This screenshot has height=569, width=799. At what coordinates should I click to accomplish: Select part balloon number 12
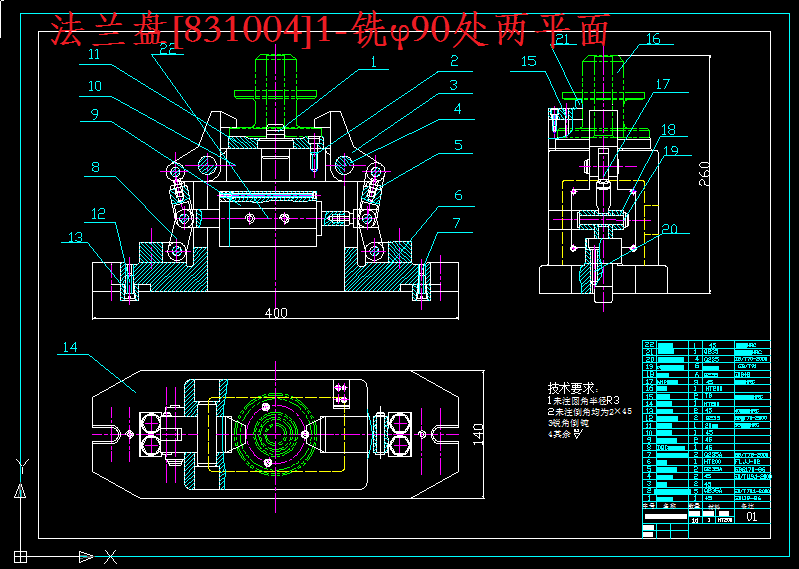click(98, 213)
